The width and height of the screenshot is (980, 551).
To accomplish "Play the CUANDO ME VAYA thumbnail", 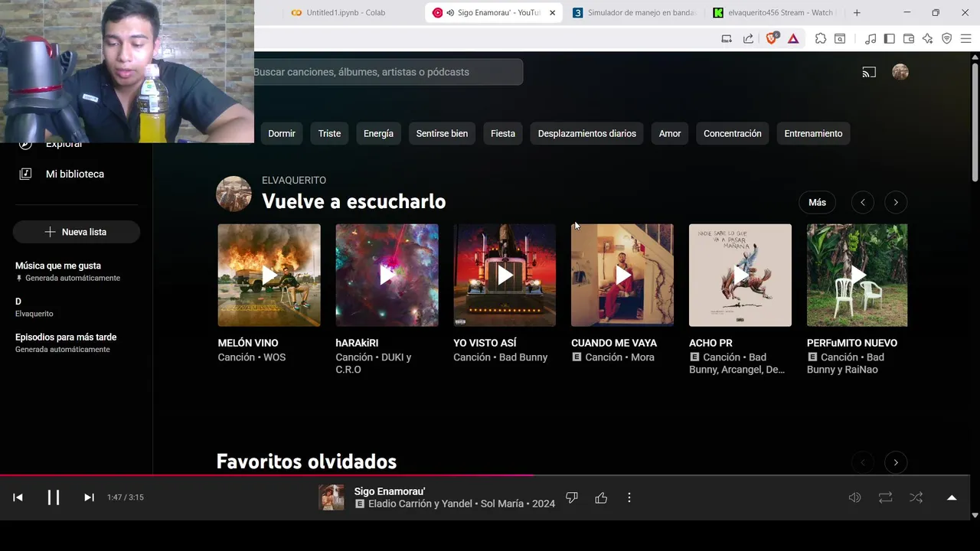I will [622, 275].
